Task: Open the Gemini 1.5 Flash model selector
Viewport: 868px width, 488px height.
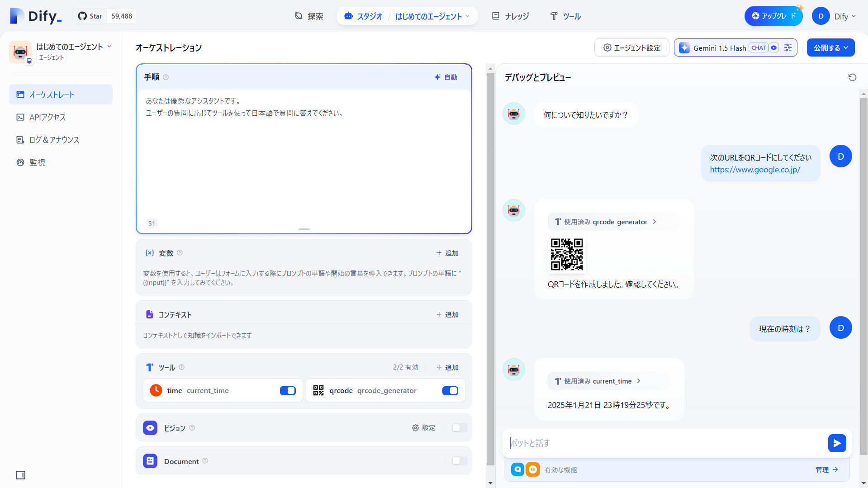Action: point(735,48)
